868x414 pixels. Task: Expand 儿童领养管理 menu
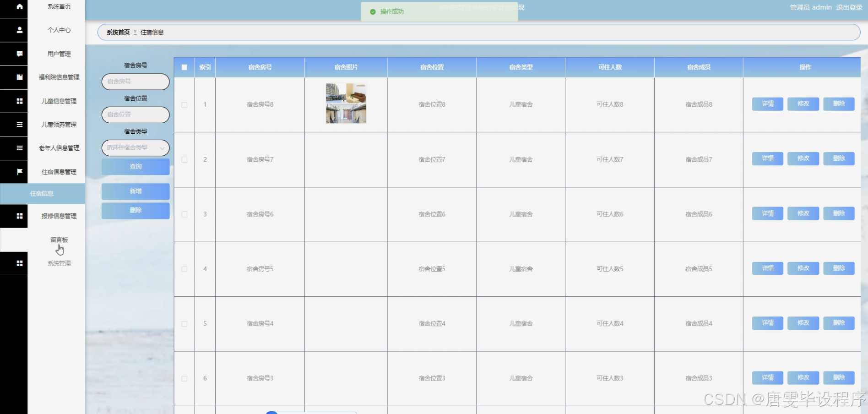coord(59,125)
